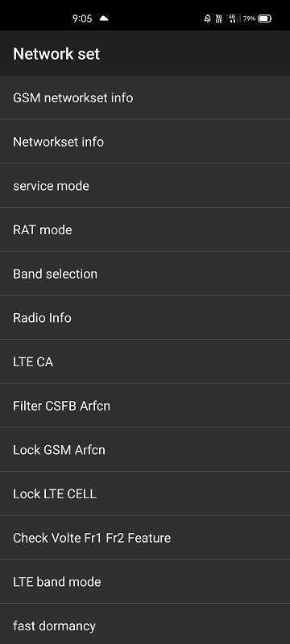Choose Lock LTE CELL
This screenshot has height=644, width=290.
(145, 493)
